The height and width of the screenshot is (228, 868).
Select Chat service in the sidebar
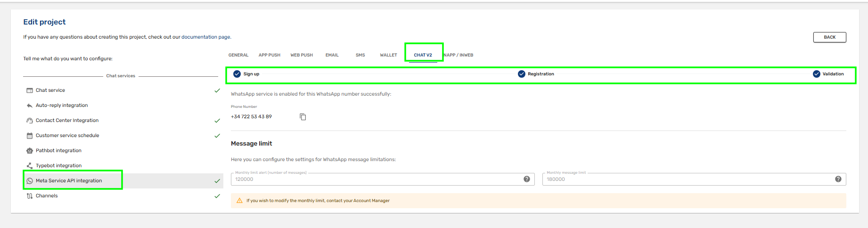click(x=123, y=90)
